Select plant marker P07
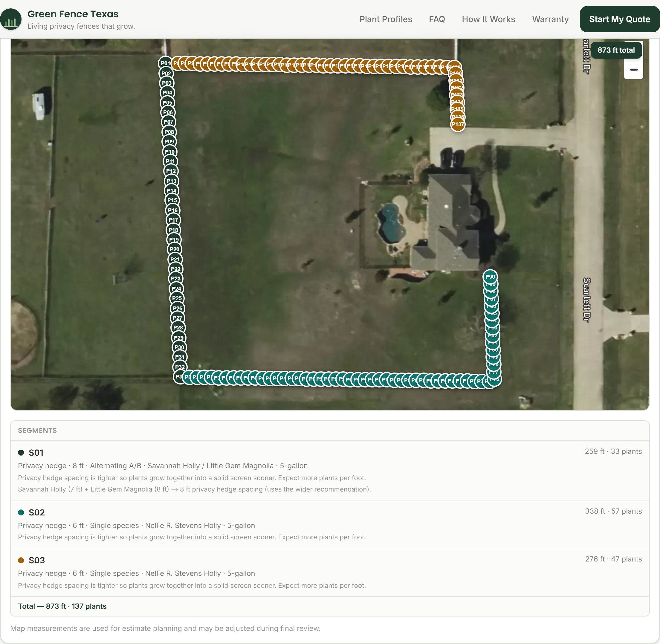This screenshot has width=660, height=644. pyautogui.click(x=168, y=122)
